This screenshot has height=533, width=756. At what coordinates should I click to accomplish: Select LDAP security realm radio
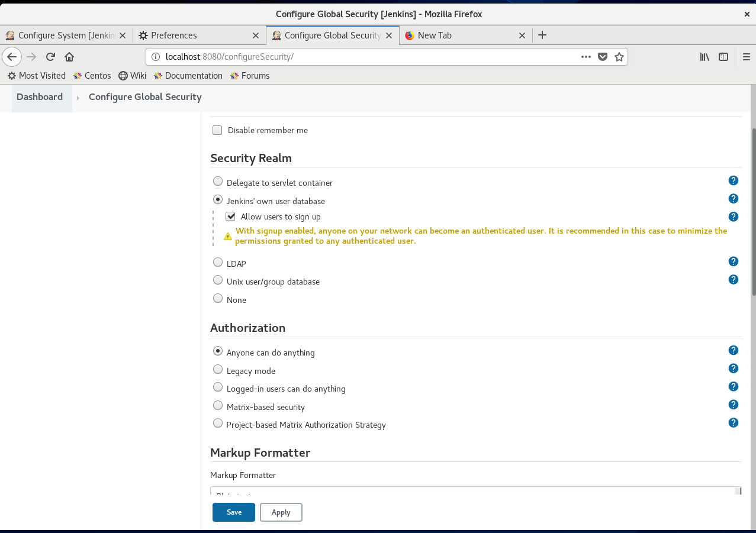coord(218,262)
